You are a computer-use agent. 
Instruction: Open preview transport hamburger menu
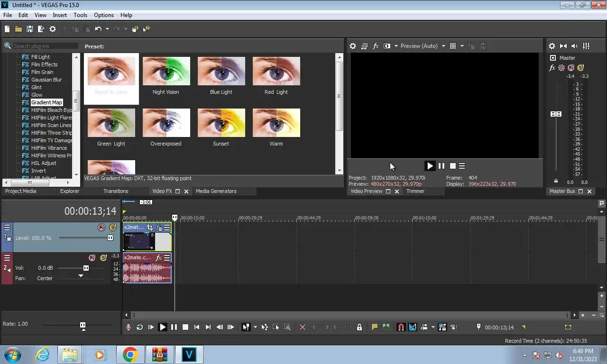point(462,166)
